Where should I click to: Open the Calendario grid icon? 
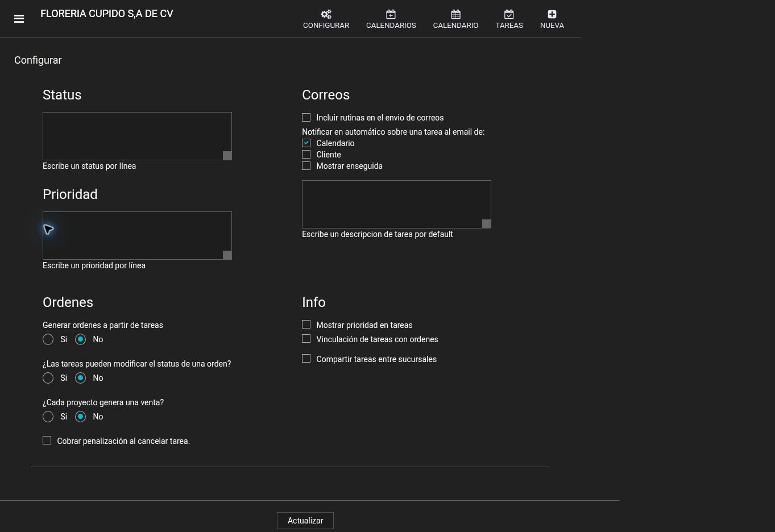455,14
